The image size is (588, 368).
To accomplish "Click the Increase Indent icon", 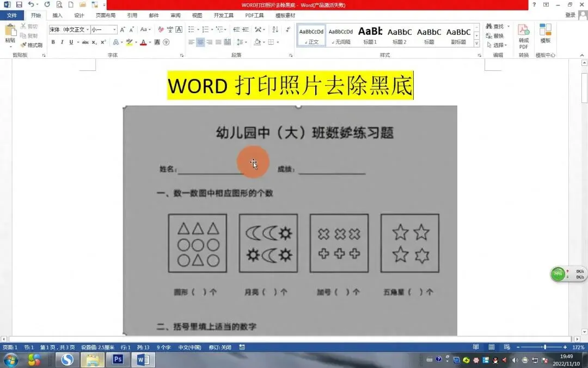I will [x=246, y=29].
